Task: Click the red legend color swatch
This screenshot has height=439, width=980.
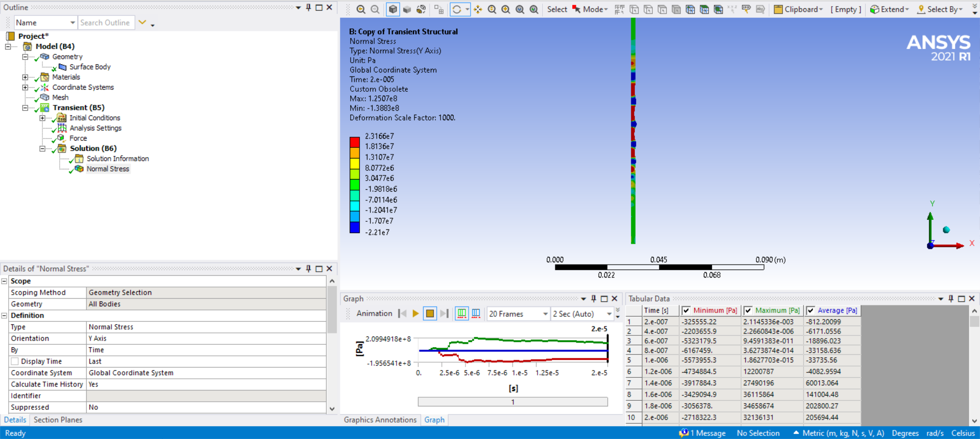Action: pos(355,142)
